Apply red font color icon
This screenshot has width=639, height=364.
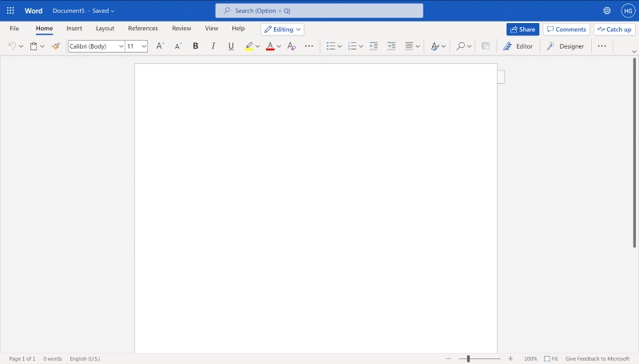pos(270,46)
